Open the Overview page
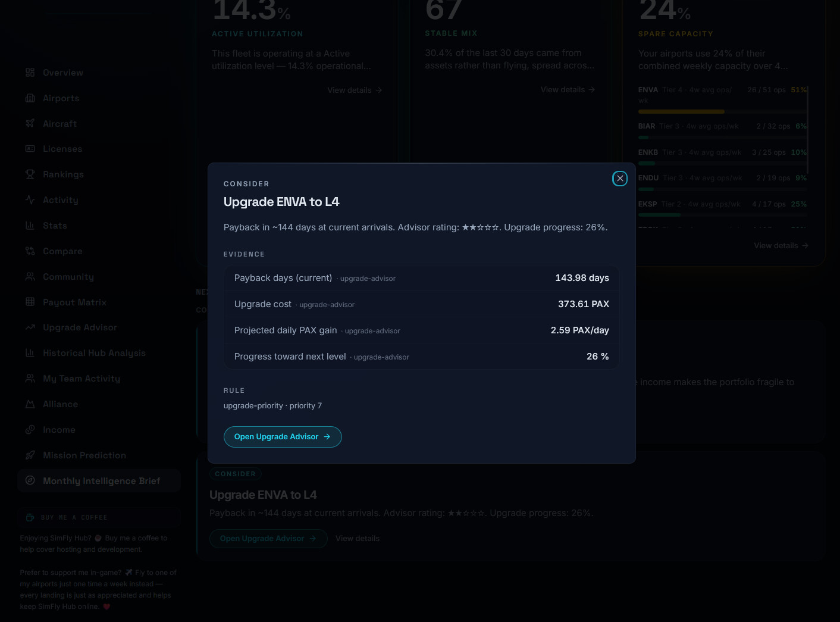Image resolution: width=840 pixels, height=622 pixels. click(99, 73)
